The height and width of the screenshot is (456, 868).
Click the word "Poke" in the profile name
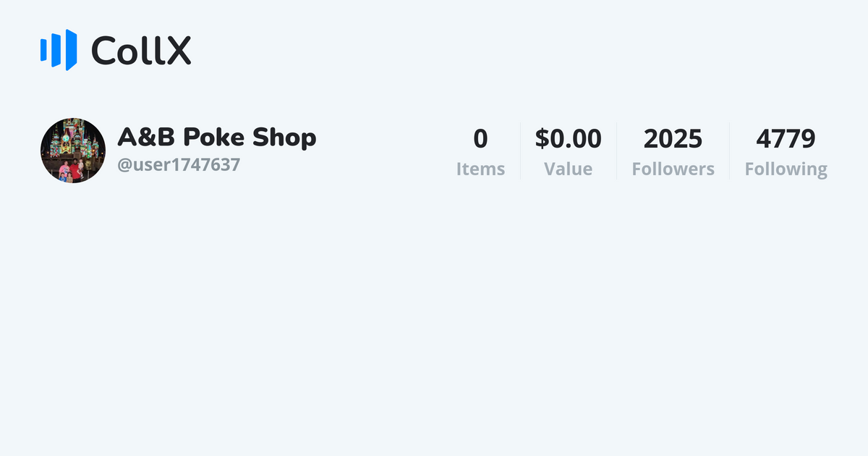pos(210,138)
